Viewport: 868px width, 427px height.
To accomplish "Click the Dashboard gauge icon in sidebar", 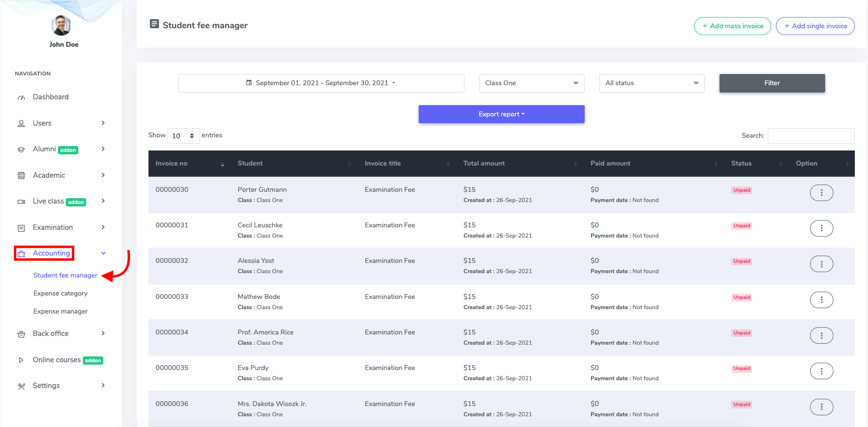I will click(21, 97).
